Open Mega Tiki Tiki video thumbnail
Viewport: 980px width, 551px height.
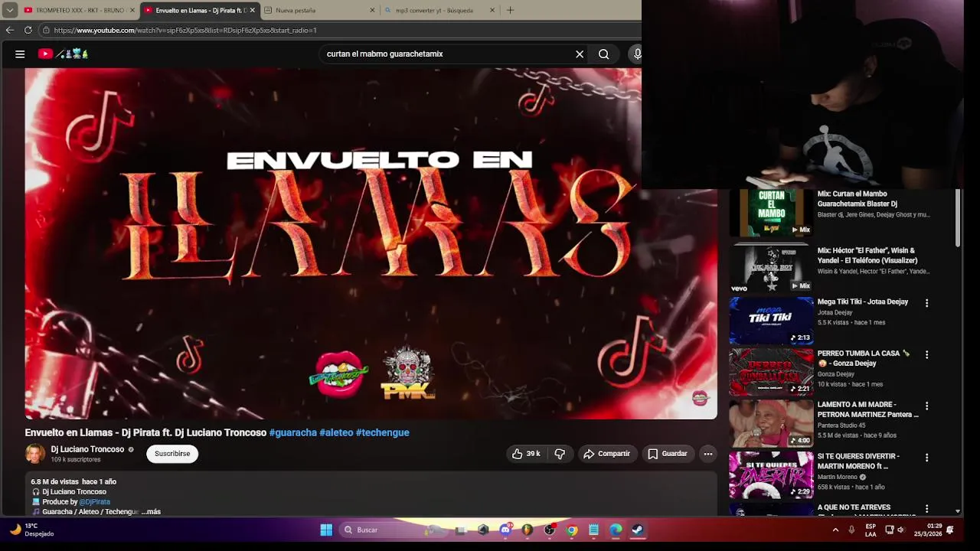(771, 321)
